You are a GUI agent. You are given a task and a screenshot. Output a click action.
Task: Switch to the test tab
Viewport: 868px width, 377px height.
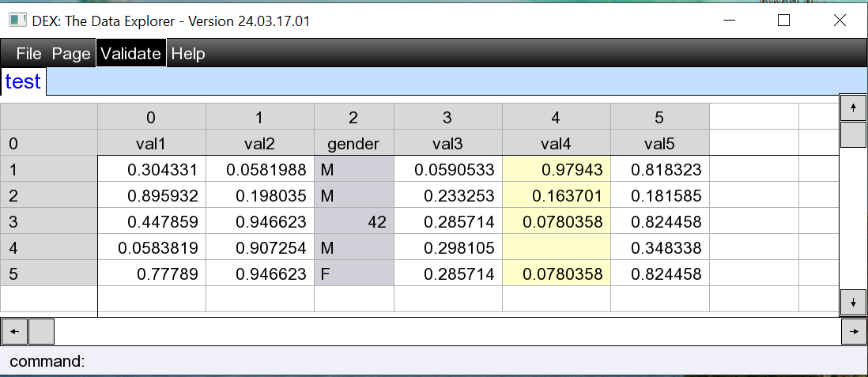click(x=23, y=81)
